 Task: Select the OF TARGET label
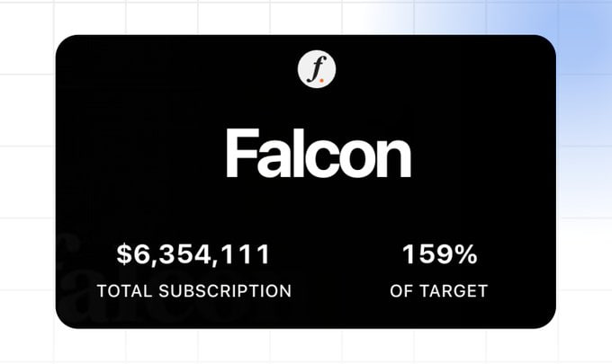tap(438, 291)
